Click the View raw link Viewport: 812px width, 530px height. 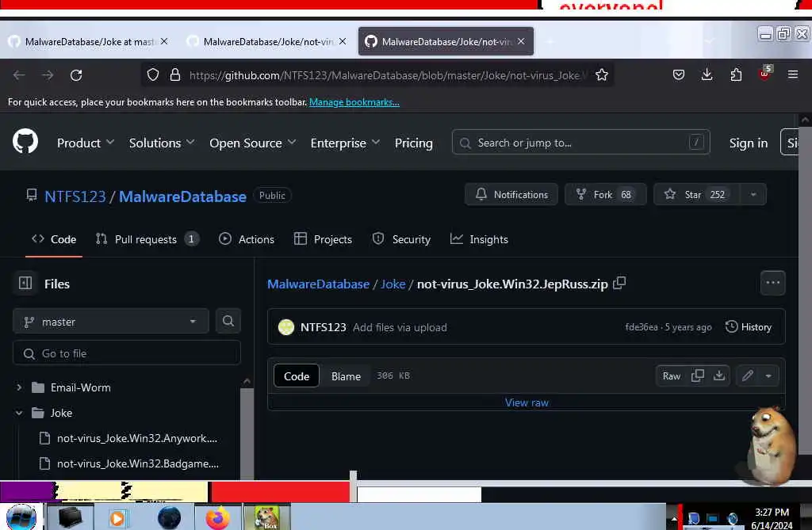[527, 402]
